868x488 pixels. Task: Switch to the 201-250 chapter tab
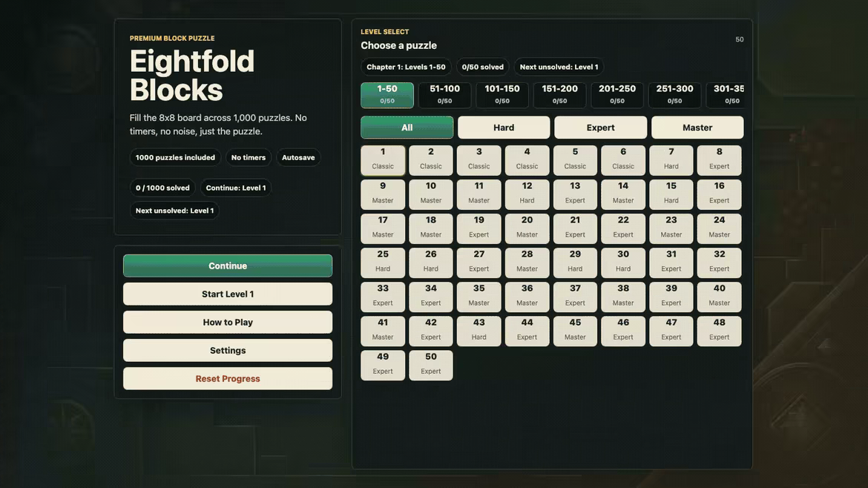[x=617, y=95]
